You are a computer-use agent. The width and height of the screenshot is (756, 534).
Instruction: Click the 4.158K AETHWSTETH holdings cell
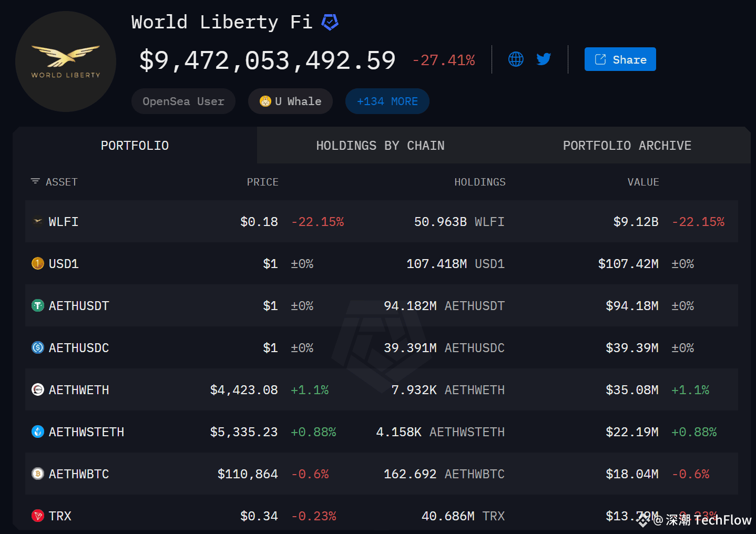(441, 432)
